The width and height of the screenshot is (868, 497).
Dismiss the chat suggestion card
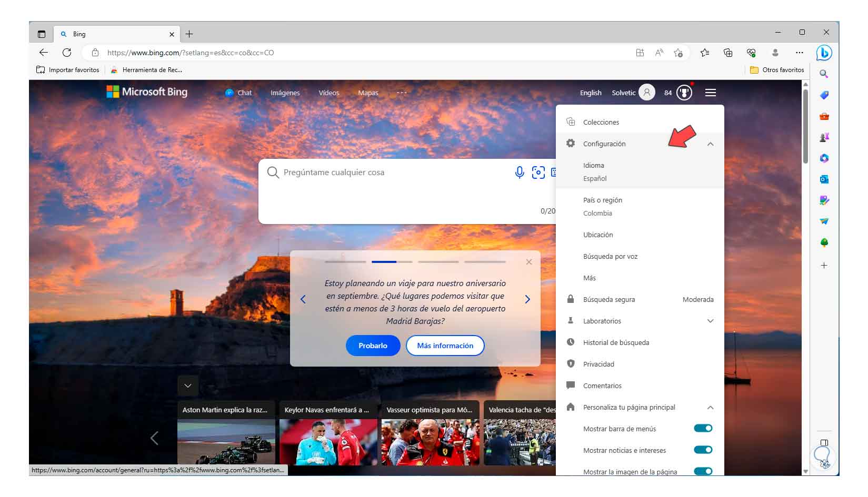coord(529,262)
